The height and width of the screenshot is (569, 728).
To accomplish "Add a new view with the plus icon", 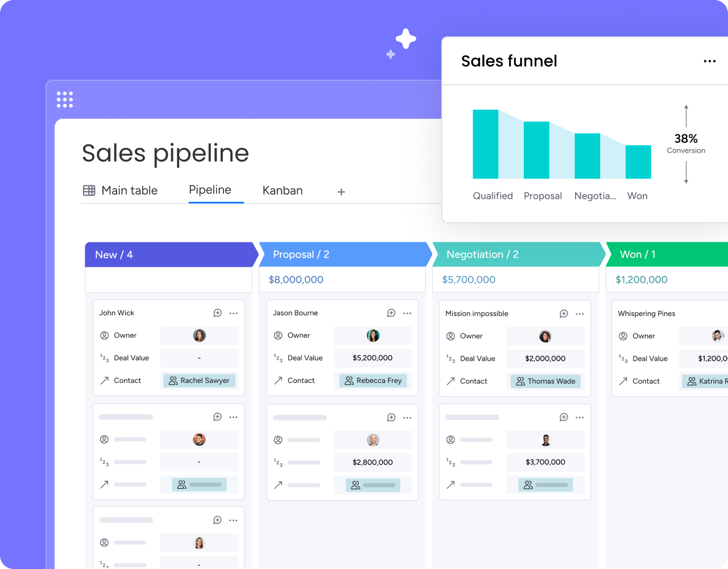I will pyautogui.click(x=341, y=192).
